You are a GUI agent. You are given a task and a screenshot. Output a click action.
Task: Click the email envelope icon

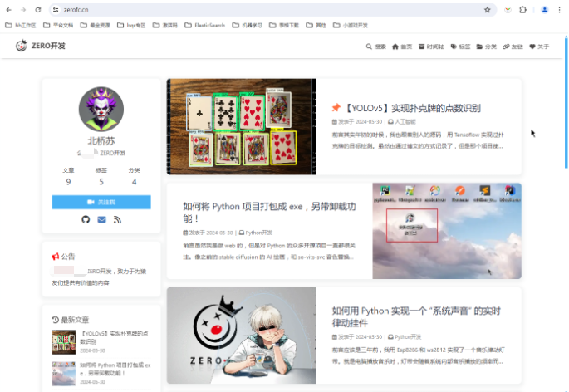(x=101, y=219)
